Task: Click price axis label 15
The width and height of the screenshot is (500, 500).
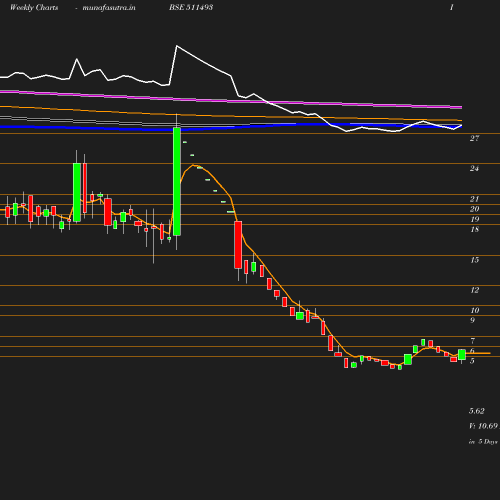Action: pos(474,260)
